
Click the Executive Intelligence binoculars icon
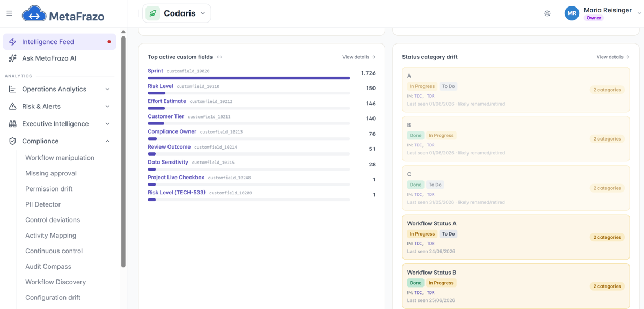[x=12, y=124]
